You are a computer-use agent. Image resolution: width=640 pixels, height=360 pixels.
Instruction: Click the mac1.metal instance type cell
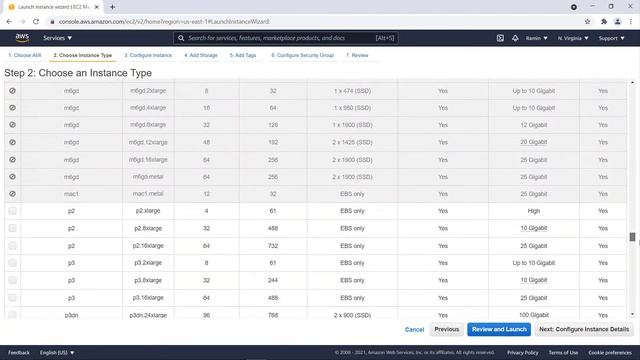coord(148,194)
